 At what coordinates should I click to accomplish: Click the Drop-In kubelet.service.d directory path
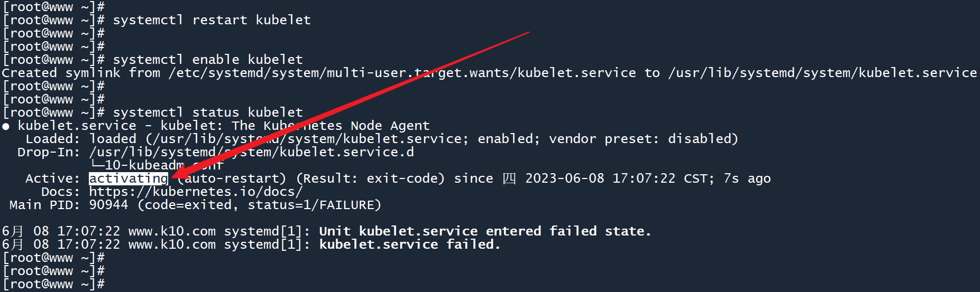tap(251, 152)
